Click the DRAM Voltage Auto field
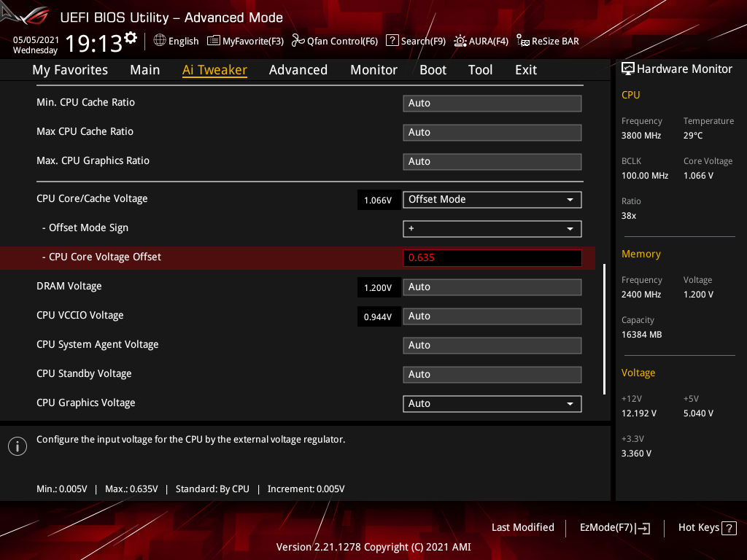Image resolution: width=747 pixels, height=560 pixels. (x=492, y=287)
